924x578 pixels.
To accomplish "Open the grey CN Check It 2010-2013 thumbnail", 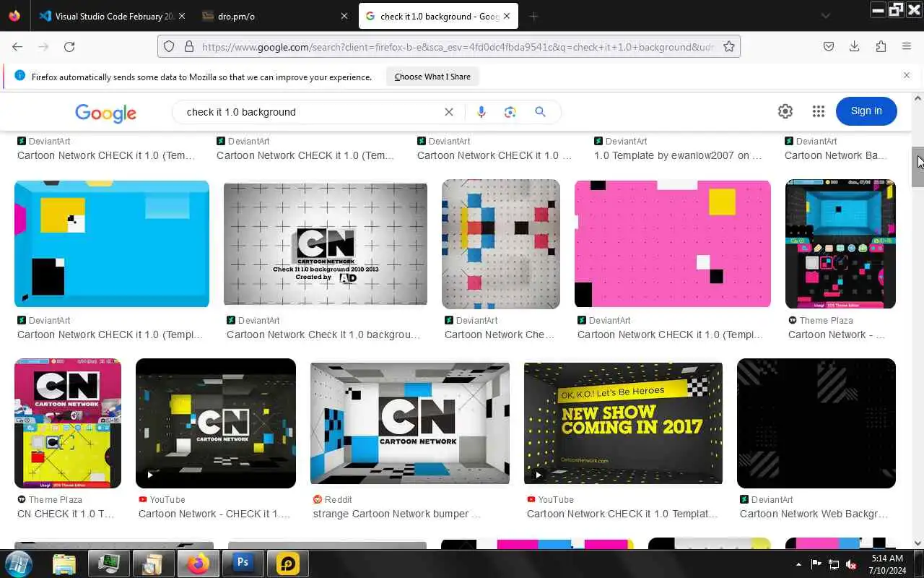I will pyautogui.click(x=326, y=244).
